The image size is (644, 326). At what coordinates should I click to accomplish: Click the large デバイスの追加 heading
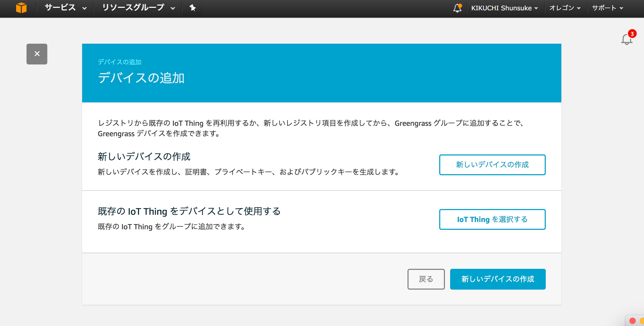tap(141, 78)
